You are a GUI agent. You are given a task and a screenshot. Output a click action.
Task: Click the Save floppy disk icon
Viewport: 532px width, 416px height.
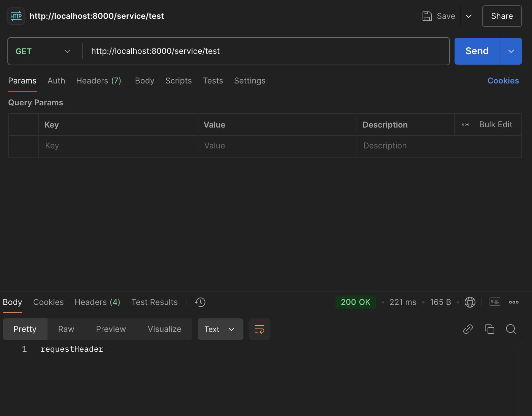(x=427, y=16)
